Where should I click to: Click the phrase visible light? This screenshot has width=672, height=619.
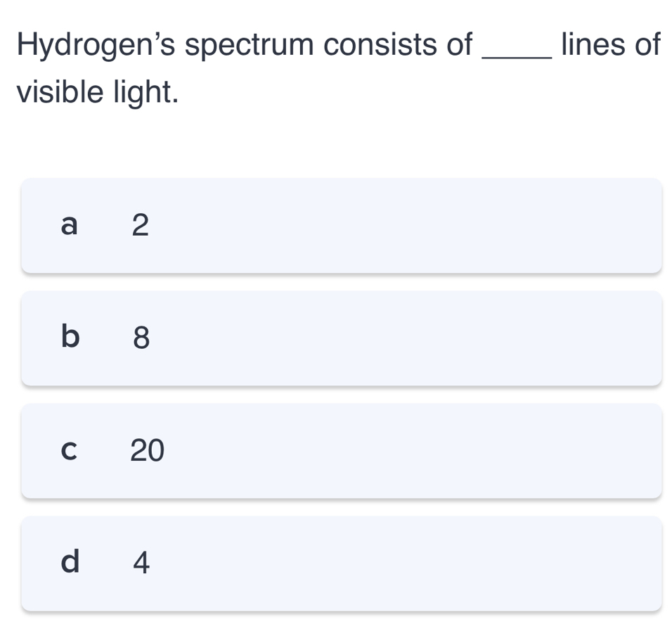click(x=98, y=90)
